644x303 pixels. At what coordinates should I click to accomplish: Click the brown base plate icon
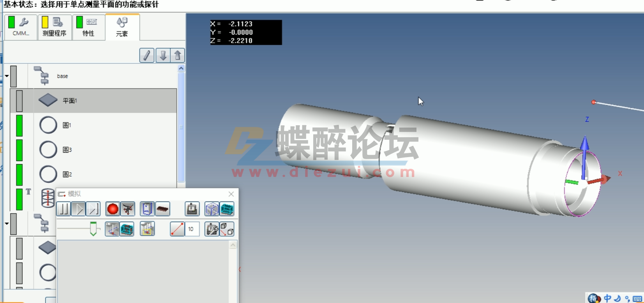162,209
